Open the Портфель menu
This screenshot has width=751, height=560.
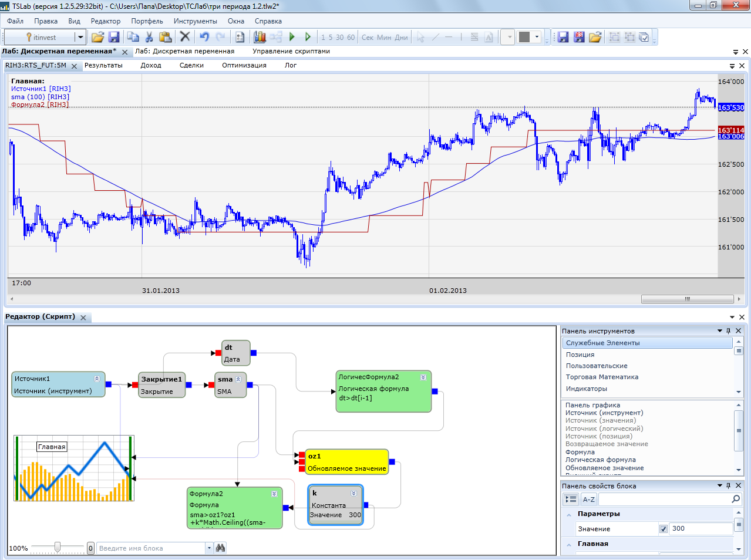[147, 21]
